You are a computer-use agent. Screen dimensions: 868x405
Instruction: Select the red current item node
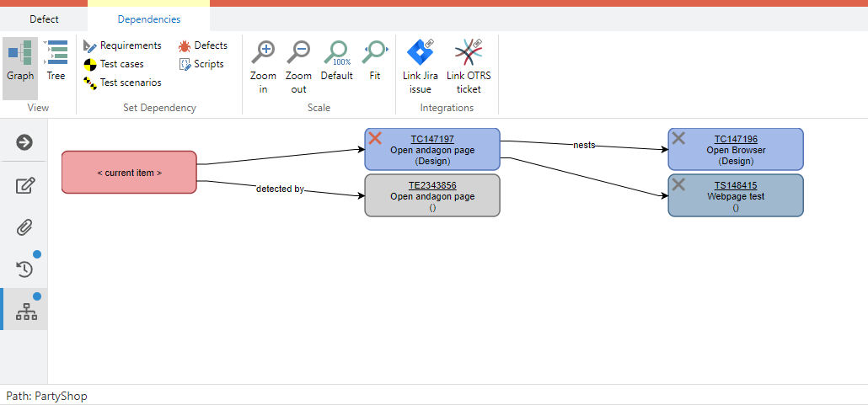click(x=129, y=173)
